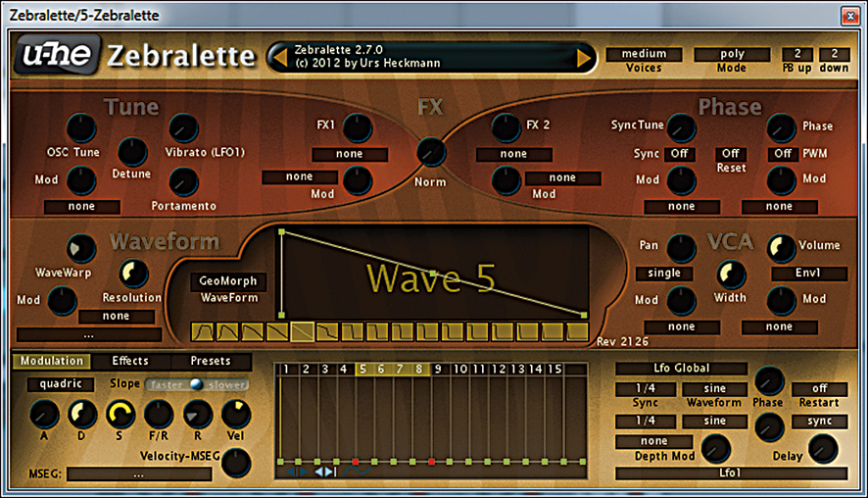The height and width of the screenshot is (498, 868).
Task: Open the Voices medium dropdown
Action: pos(644,54)
